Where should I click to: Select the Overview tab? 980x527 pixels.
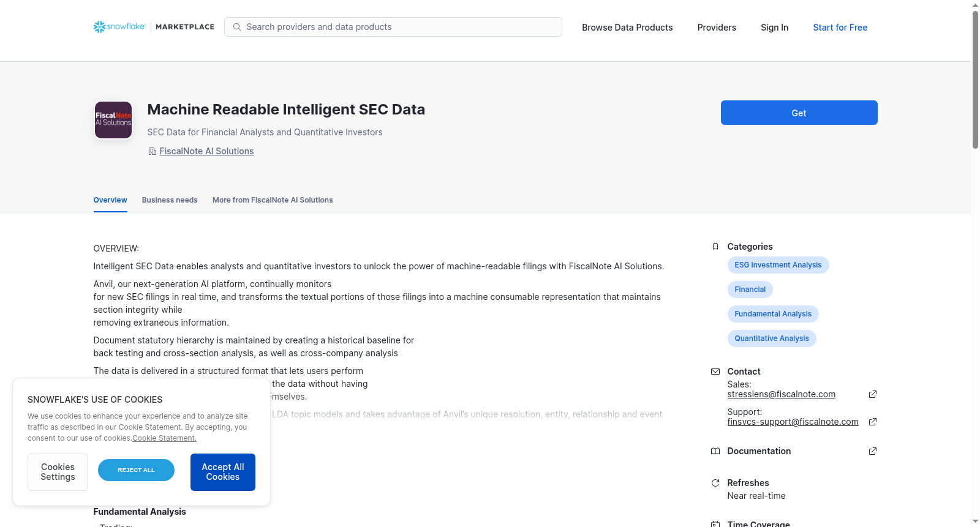tap(110, 200)
